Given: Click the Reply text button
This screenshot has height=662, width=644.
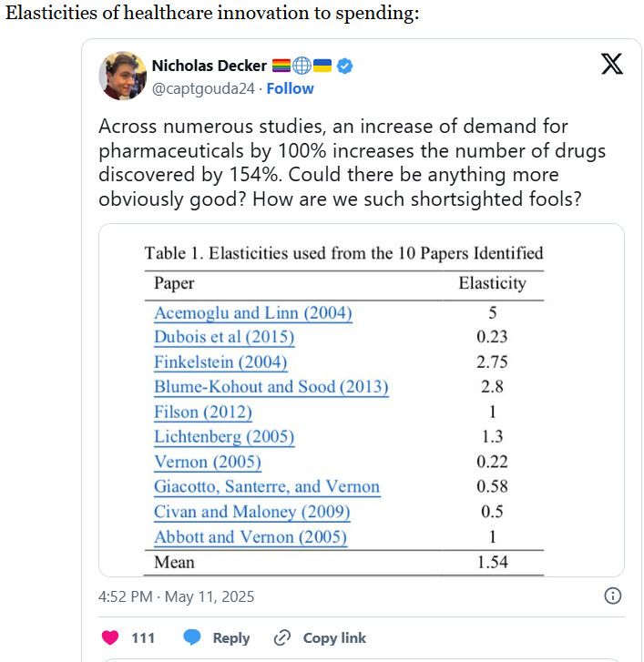Looking at the screenshot, I should 231,637.
